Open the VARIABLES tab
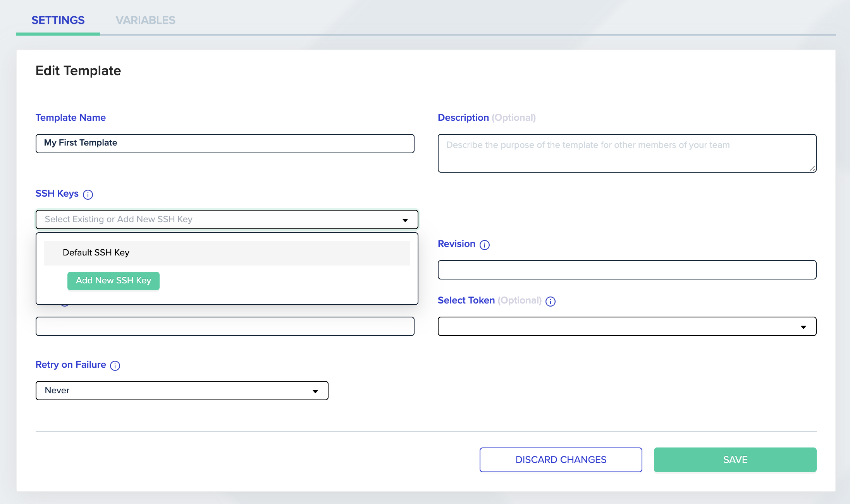 click(146, 20)
